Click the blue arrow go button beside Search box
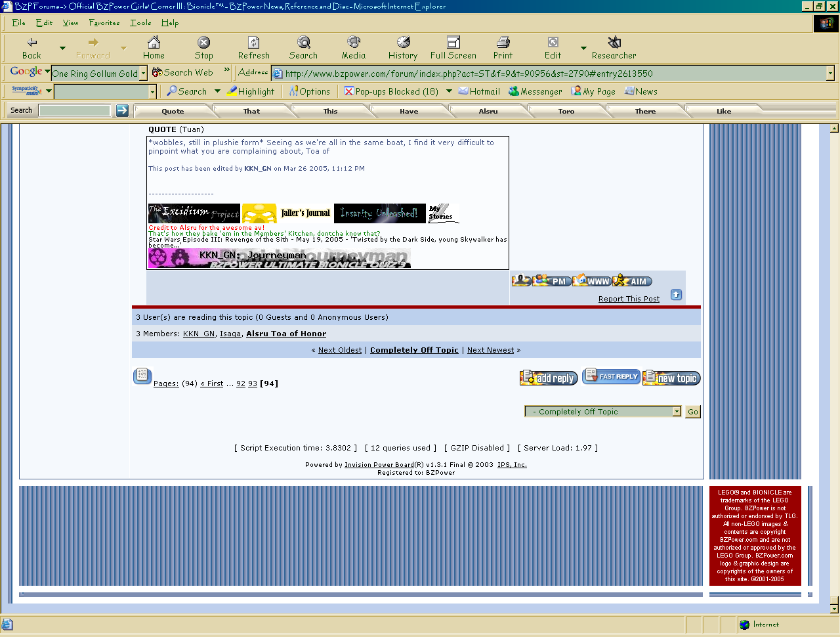The width and height of the screenshot is (840, 637). point(122,110)
